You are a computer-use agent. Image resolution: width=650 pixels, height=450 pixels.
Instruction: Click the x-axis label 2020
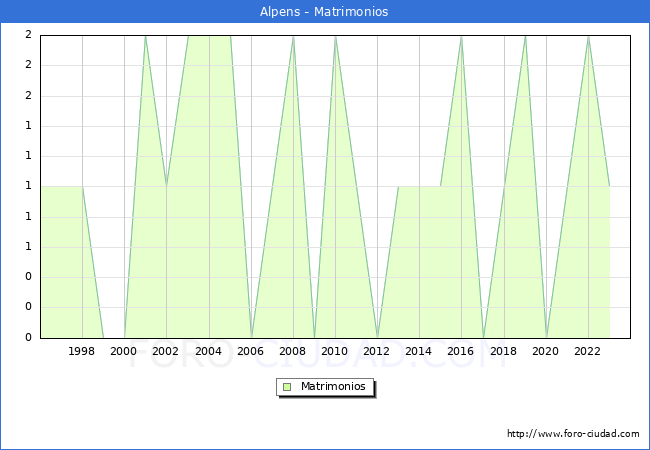pyautogui.click(x=546, y=351)
